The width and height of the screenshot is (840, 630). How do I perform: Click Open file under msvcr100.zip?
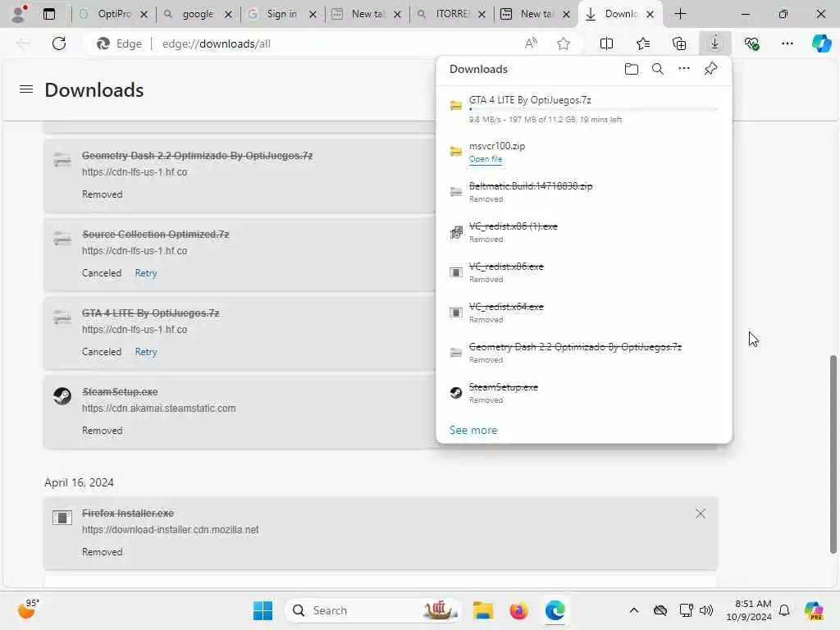[x=486, y=159]
